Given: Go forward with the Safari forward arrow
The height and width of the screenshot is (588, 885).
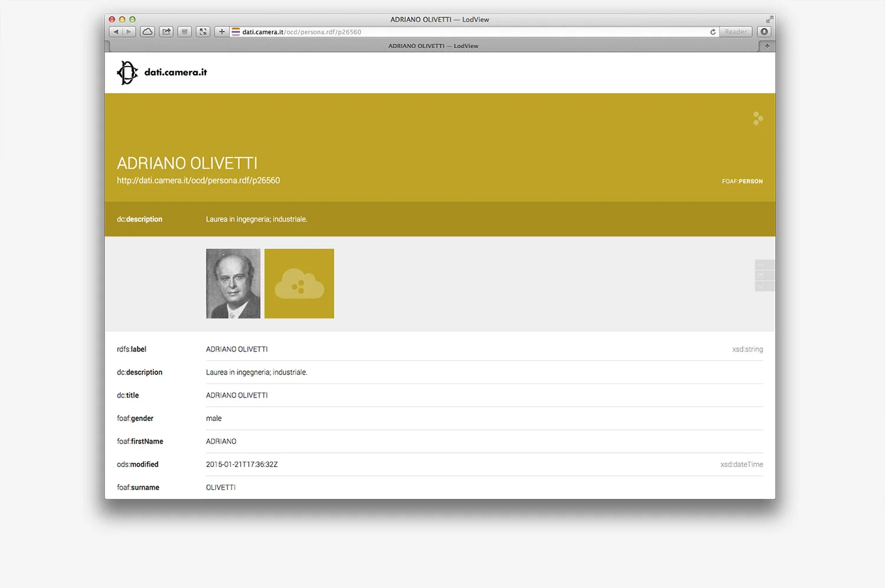Looking at the screenshot, I should click(129, 32).
